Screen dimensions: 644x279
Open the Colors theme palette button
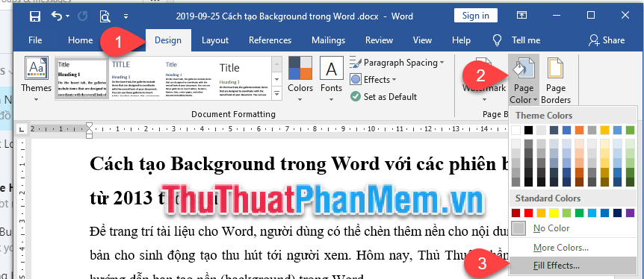(300, 80)
